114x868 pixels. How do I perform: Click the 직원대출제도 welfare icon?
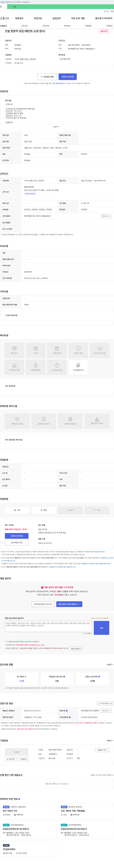pos(36,367)
